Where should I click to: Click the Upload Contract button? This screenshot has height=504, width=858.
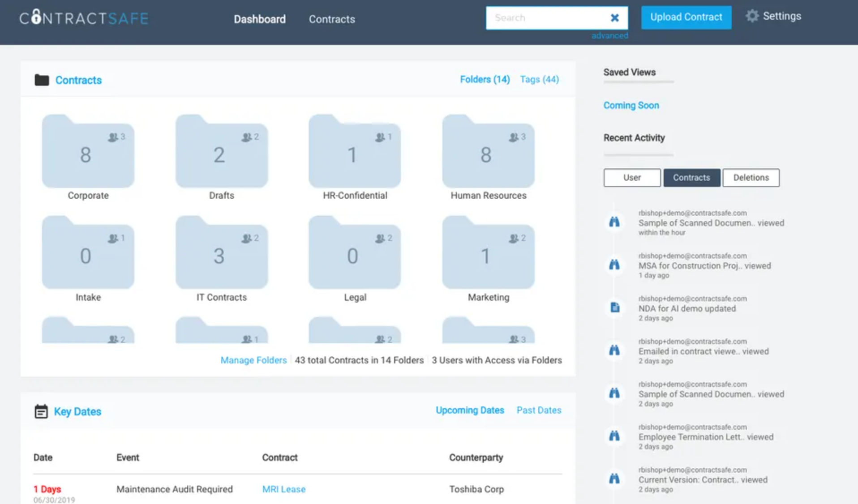click(686, 17)
